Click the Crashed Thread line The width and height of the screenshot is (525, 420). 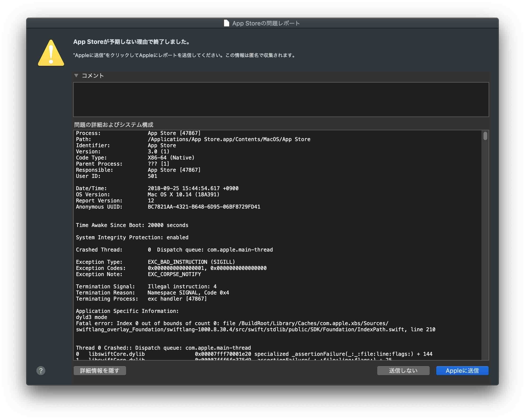(x=174, y=250)
